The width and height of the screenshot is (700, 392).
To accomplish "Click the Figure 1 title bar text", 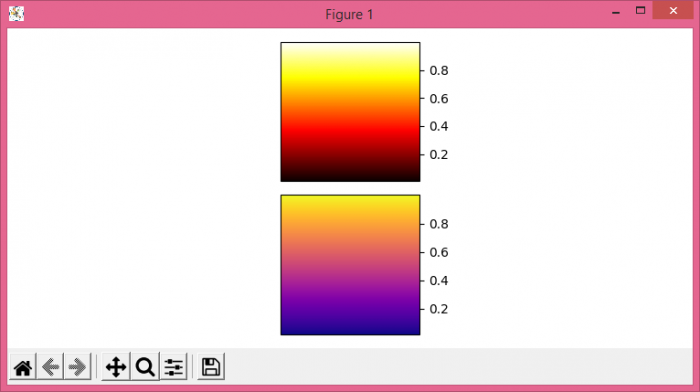I will (349, 14).
